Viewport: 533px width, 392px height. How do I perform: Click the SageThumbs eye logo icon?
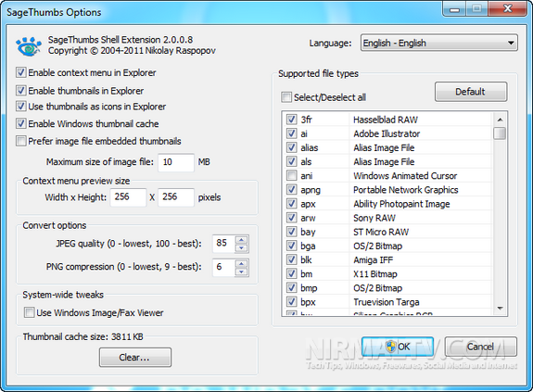29,46
